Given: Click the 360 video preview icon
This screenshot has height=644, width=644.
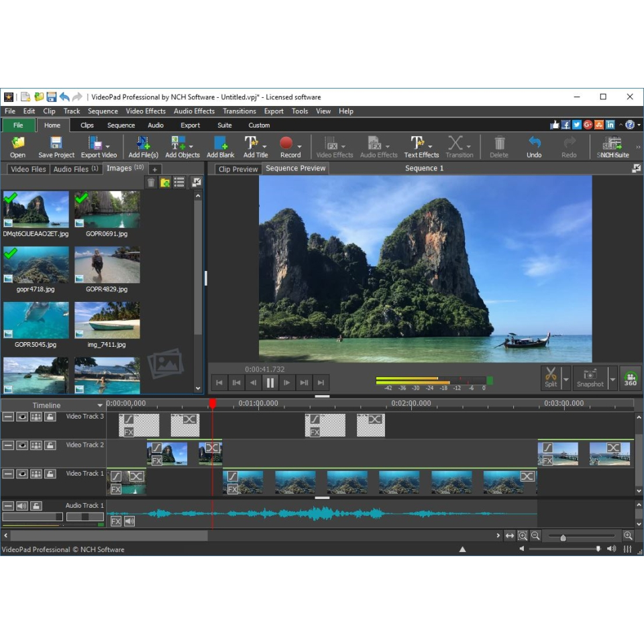Looking at the screenshot, I should pyautogui.click(x=631, y=378).
